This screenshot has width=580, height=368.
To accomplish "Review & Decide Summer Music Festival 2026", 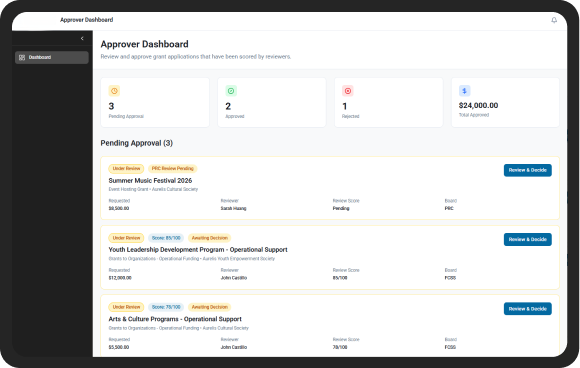I will [x=527, y=170].
